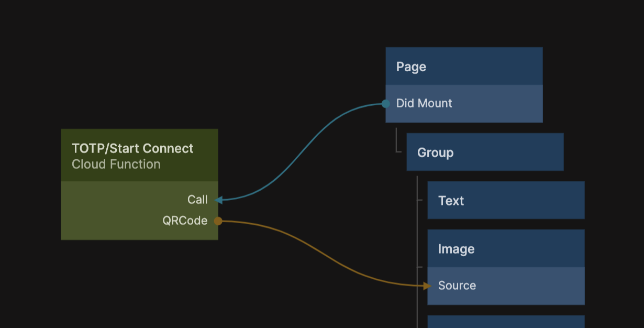Screen dimensions: 644x328
Task: Click the hierarchy tick beside the Text node
Action: (x=420, y=200)
